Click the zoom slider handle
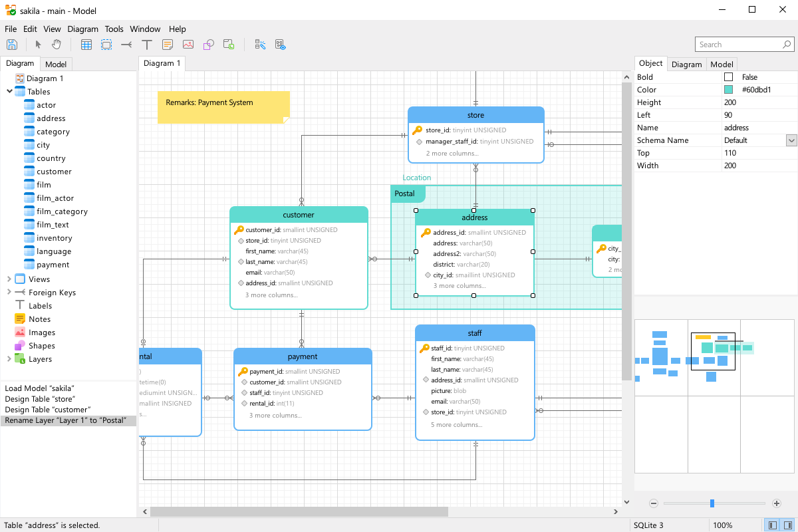 click(712, 503)
